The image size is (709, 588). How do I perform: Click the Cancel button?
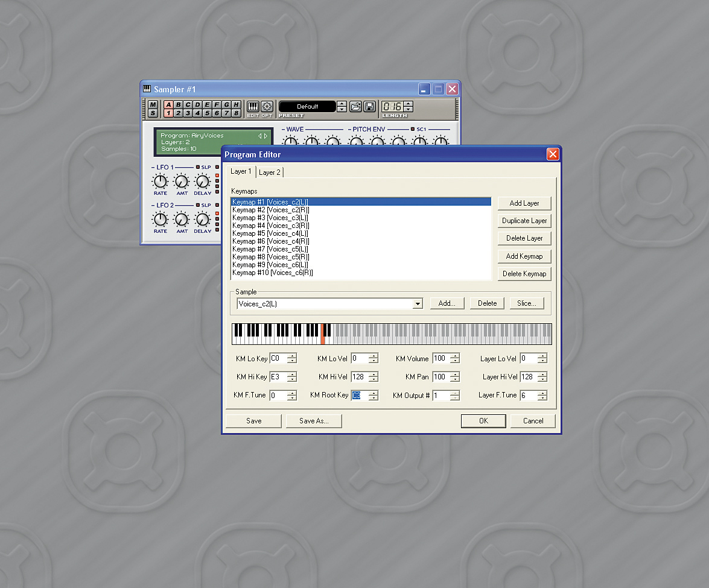point(533,421)
